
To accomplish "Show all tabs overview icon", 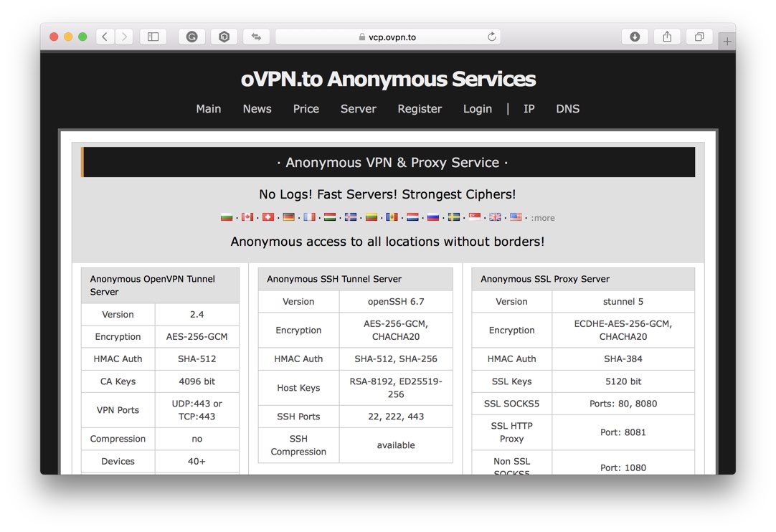I will point(699,37).
